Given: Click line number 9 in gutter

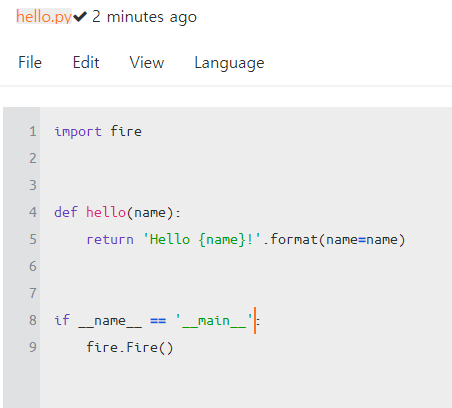Looking at the screenshot, I should 33,347.
